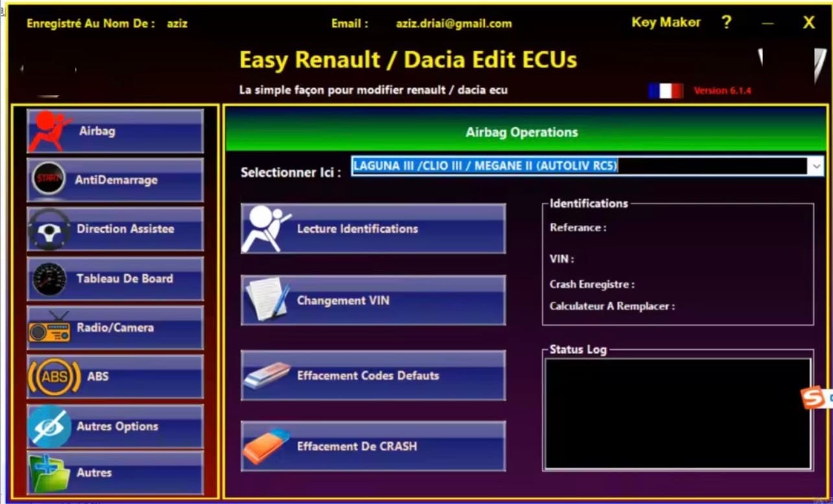Switch to AntiDemarrage section
The width and height of the screenshot is (833, 504).
pyautogui.click(x=116, y=180)
